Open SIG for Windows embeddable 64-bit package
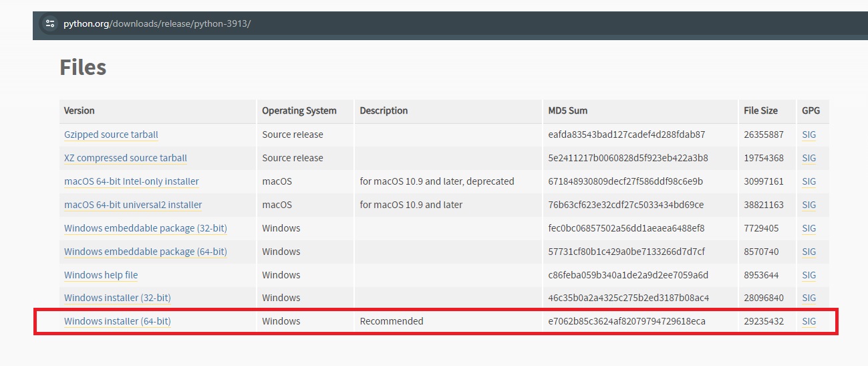Viewport: 868px width, 366px height. pos(809,252)
